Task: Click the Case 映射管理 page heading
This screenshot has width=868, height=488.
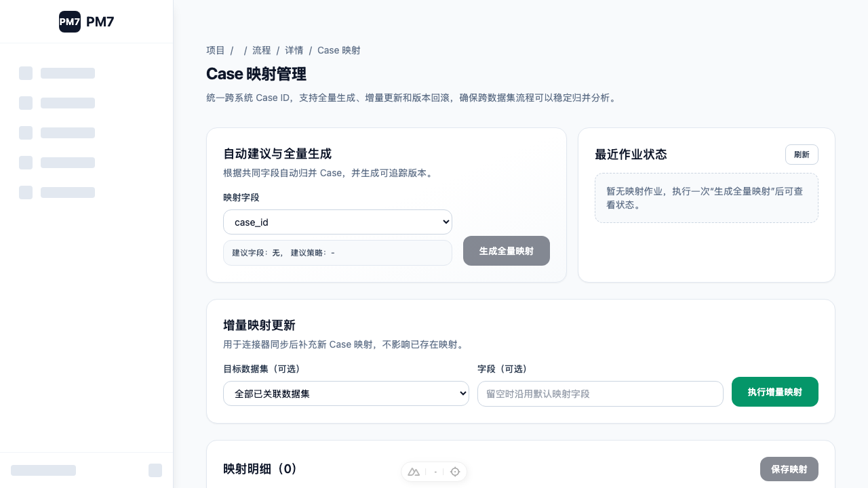Action: (x=256, y=74)
